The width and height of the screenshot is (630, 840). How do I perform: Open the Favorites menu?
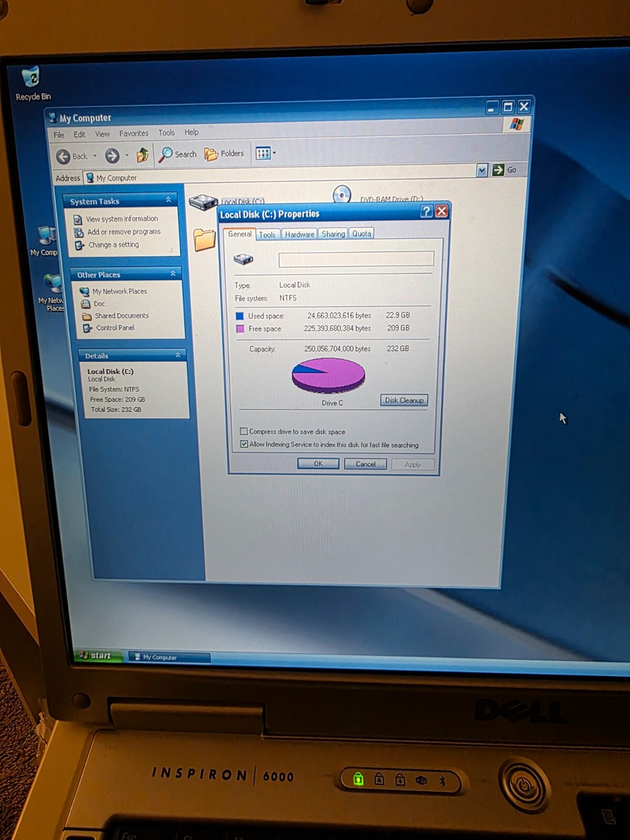coord(134,133)
